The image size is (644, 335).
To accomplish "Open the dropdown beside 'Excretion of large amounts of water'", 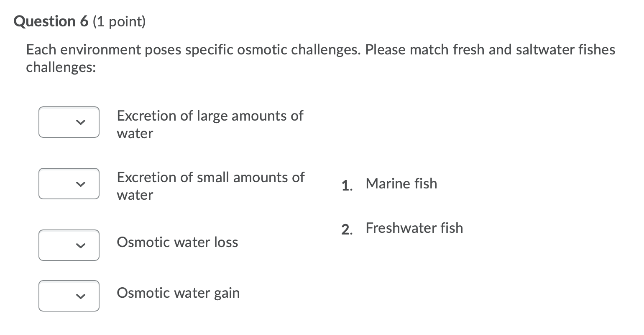I will tap(69, 122).
